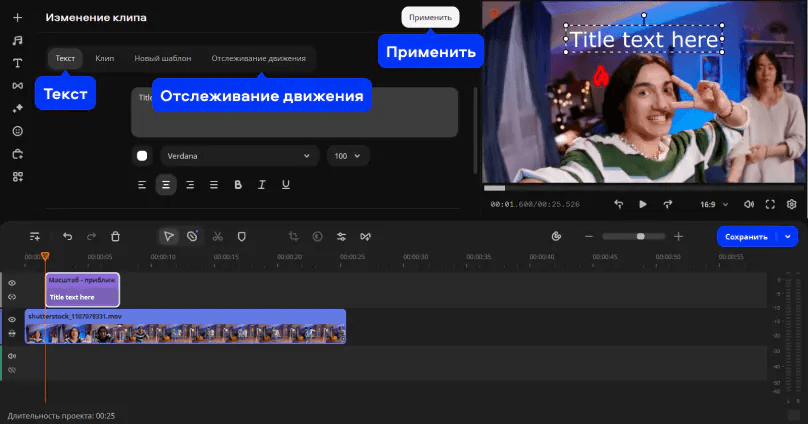Screen dimensions: 808x424
Task: Toggle bold text formatting
Action: (238, 185)
